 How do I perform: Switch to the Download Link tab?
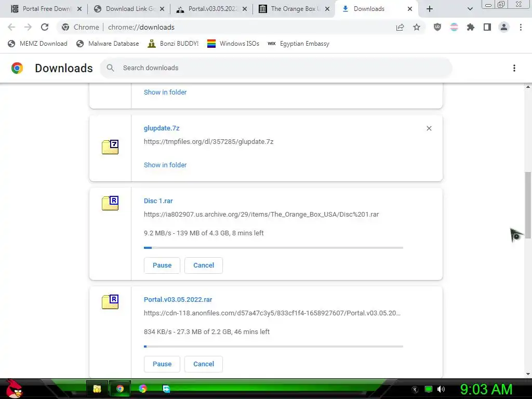click(129, 9)
